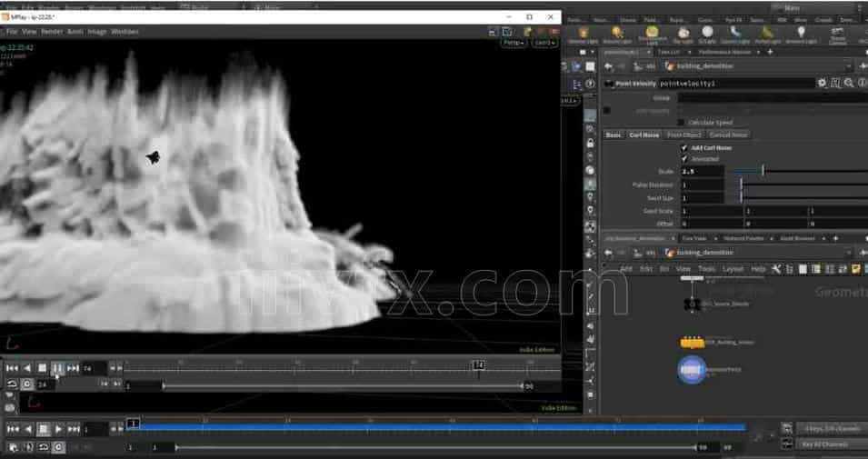Image resolution: width=868 pixels, height=459 pixels.
Task: Open the Image menu in MPlay
Action: click(x=97, y=32)
